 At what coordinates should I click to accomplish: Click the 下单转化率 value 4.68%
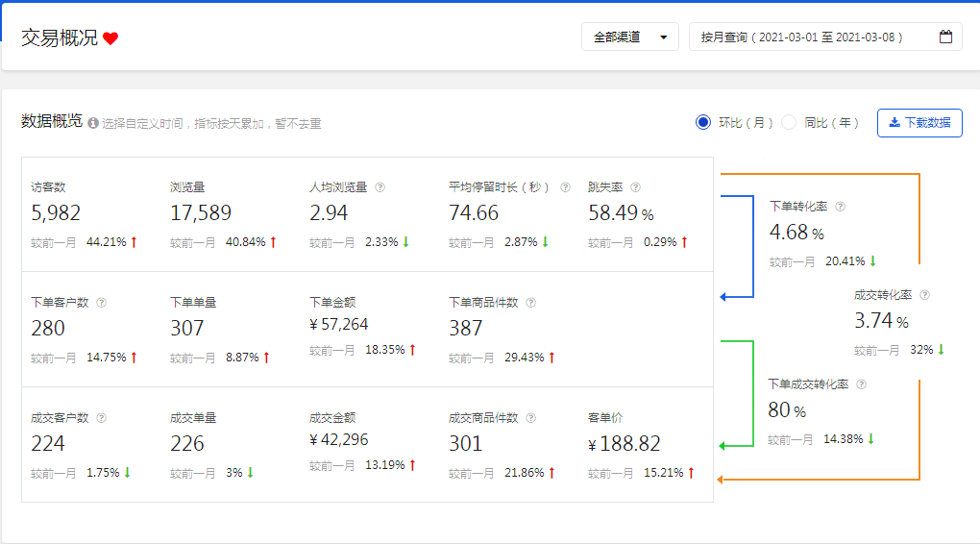click(x=796, y=233)
